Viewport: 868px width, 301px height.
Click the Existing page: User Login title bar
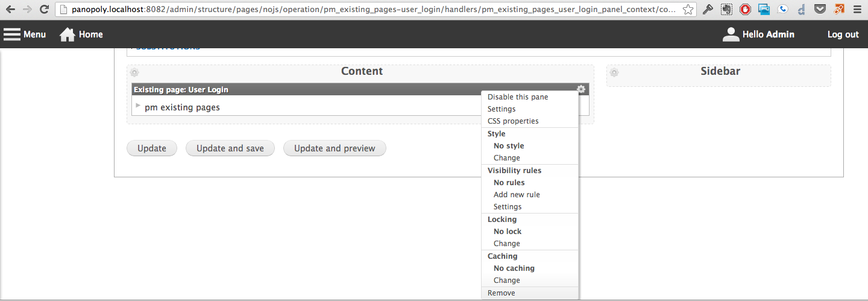(360, 89)
